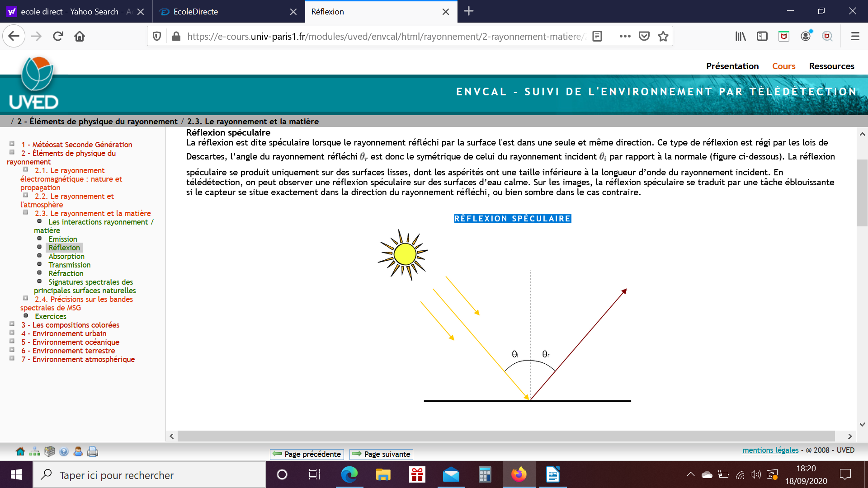This screenshot has height=488, width=868.
Task: Open the mentions légales link
Action: coord(770,450)
